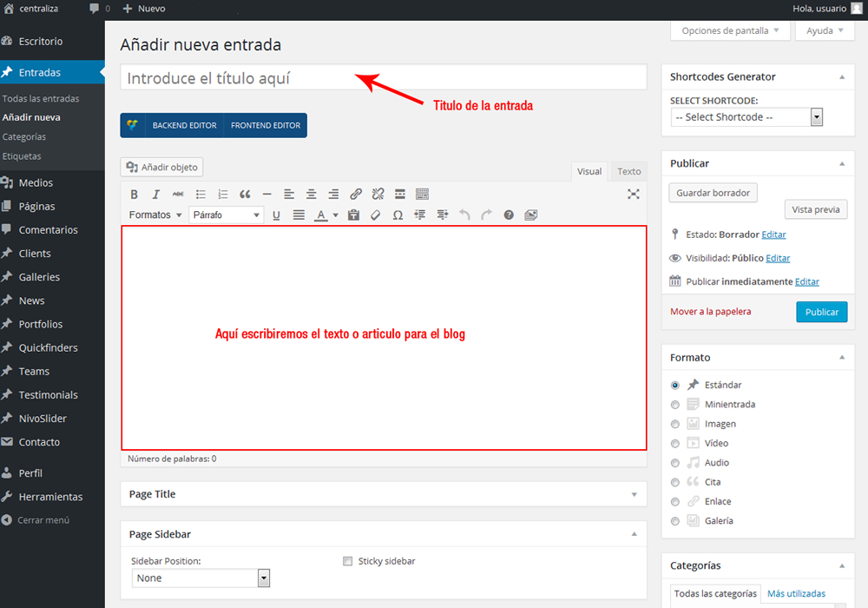Viewport: 868px width, 608px height.
Task: Click the insert link icon
Action: coord(356,195)
